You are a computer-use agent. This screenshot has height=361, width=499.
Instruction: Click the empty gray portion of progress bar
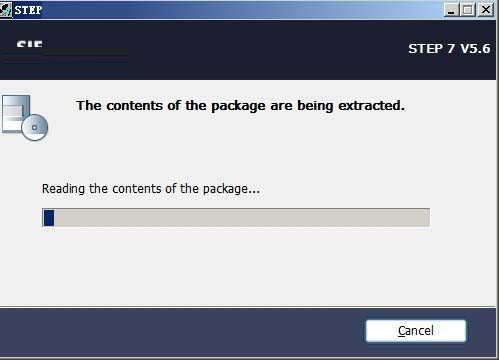242,218
